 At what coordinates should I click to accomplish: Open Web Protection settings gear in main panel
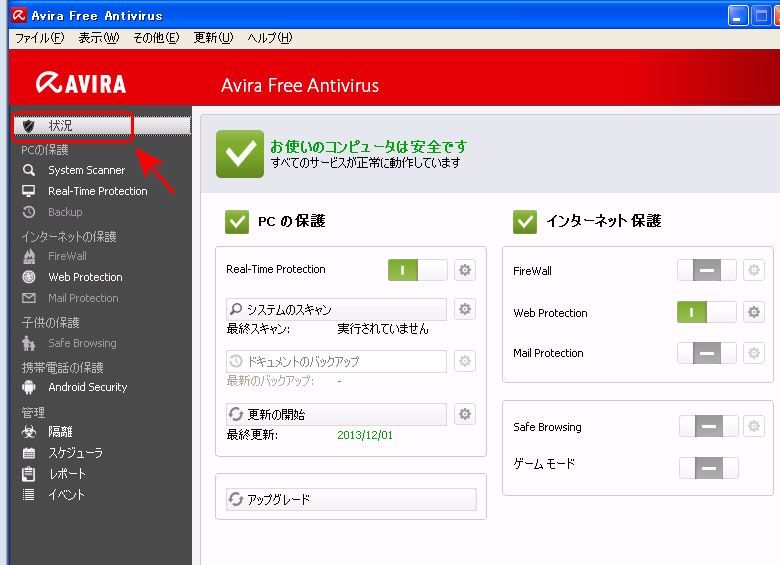[x=754, y=312]
